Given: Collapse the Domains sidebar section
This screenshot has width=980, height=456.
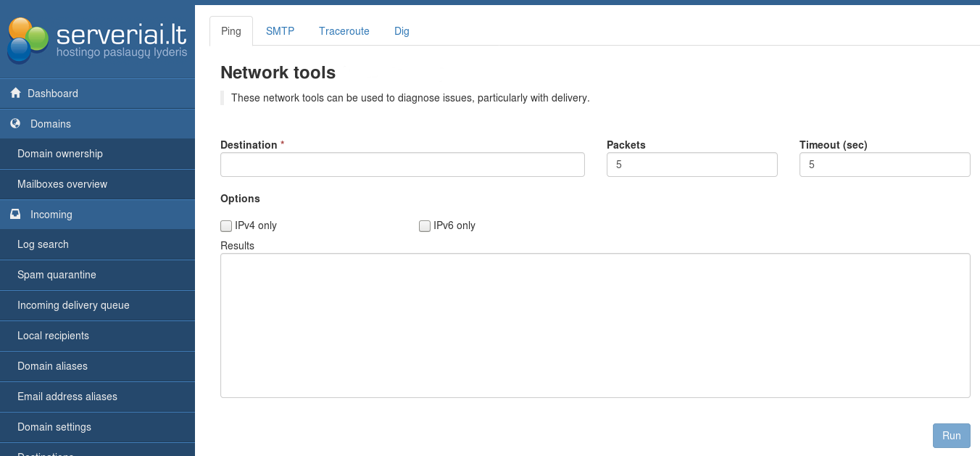Looking at the screenshot, I should [x=51, y=124].
